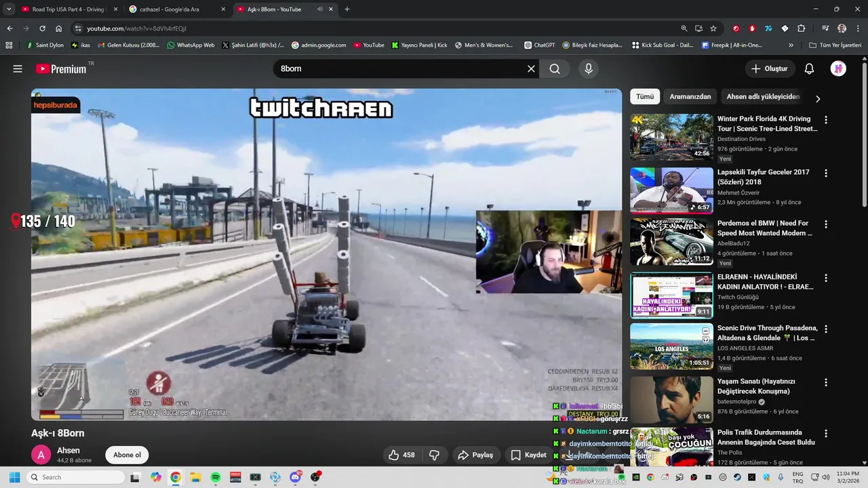868x488 pixels.
Task: Submit search with the magnifier button
Action: point(555,68)
